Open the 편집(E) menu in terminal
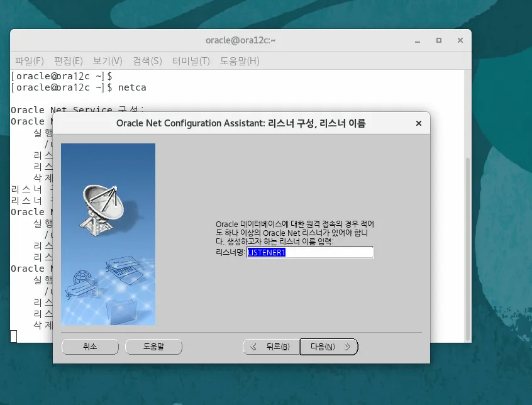This screenshot has width=532, height=405. [x=69, y=61]
